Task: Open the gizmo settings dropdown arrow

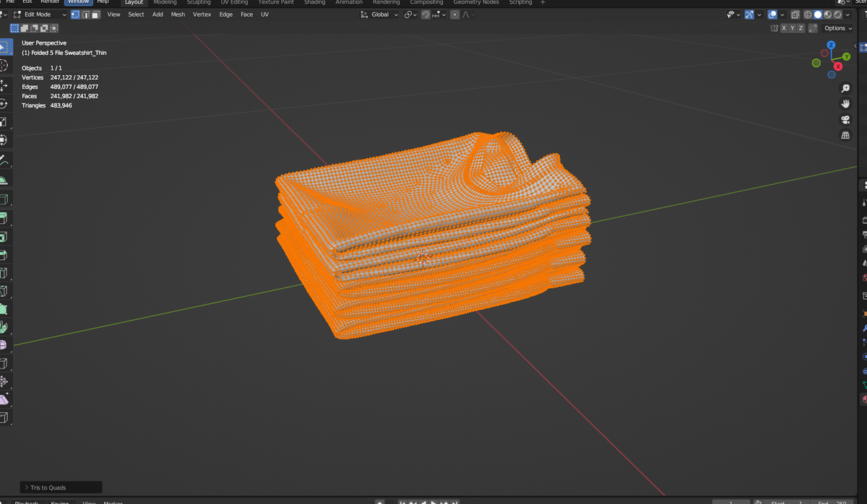Action: click(759, 14)
